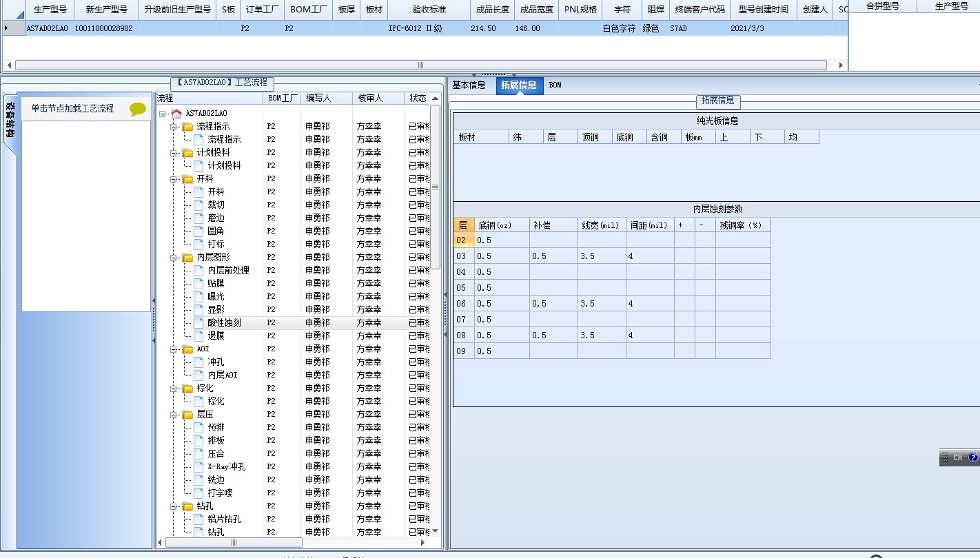Click the 间距 cell of layer 08
Viewport: 980px width, 558px height.
(x=650, y=335)
